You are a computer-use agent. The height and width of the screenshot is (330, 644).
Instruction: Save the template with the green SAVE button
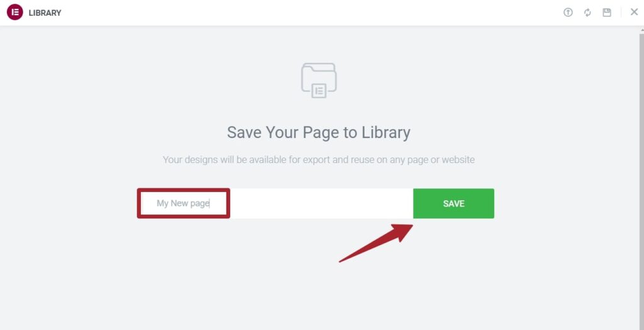pos(453,203)
